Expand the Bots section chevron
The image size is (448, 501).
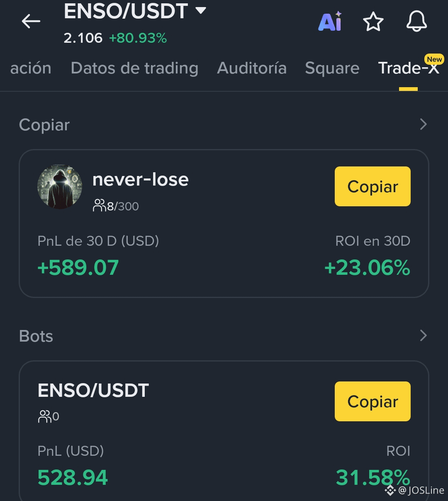(x=423, y=335)
